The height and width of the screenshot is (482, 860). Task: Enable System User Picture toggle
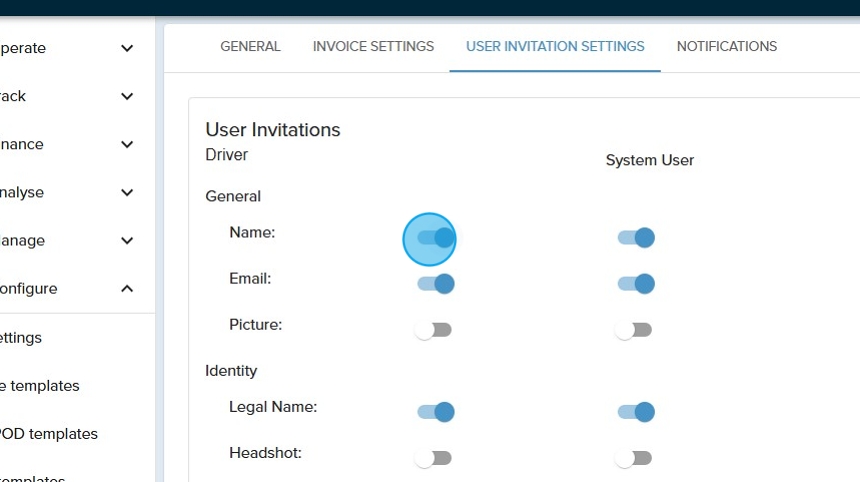(x=634, y=330)
